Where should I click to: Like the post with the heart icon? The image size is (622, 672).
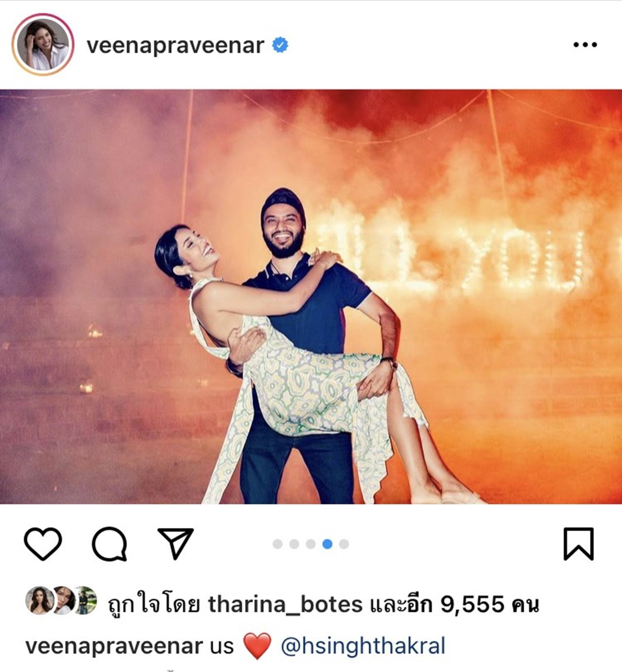click(43, 543)
